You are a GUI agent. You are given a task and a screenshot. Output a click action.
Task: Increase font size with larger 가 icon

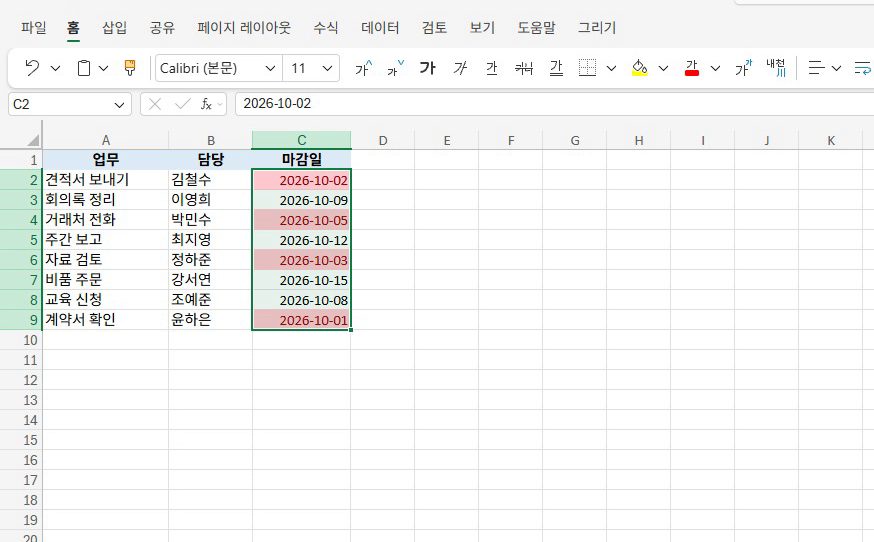pos(363,68)
